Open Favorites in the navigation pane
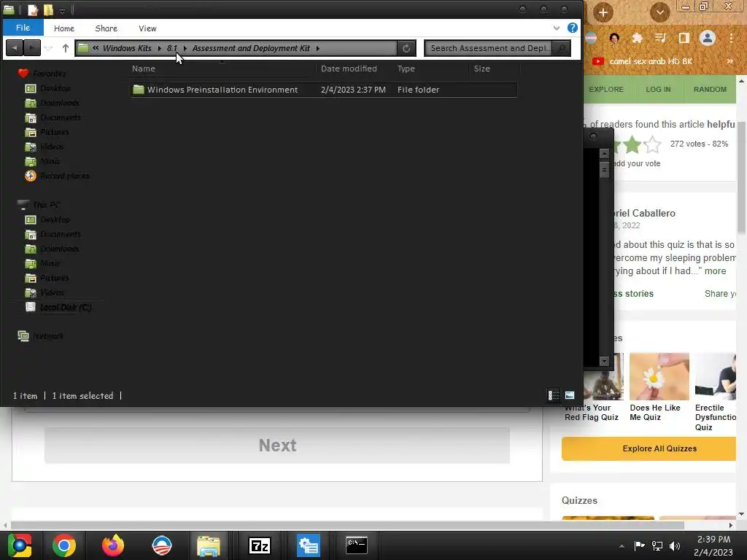Screen dimensions: 747x560 (49, 74)
